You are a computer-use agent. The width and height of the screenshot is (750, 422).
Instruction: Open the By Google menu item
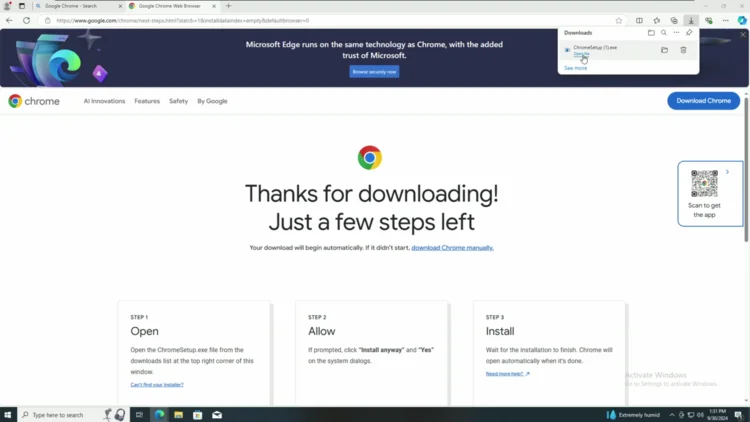pyautogui.click(x=212, y=101)
